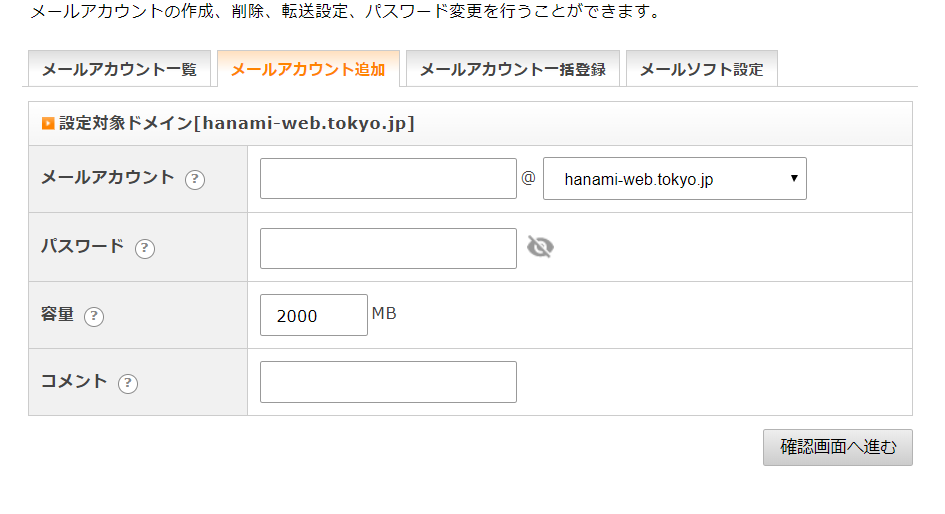Show help for コメント field
Viewport: 945px width, 514px height.
coord(128,383)
